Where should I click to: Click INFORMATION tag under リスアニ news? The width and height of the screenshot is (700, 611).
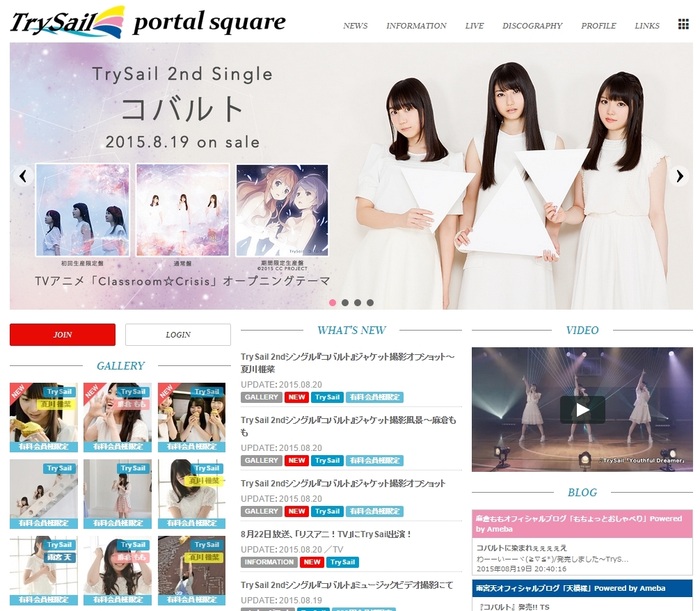click(x=269, y=562)
